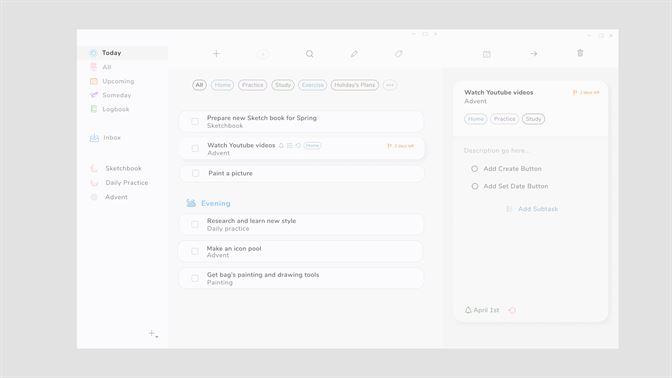
Task: Click the Add Subtask list icon
Action: tap(509, 209)
